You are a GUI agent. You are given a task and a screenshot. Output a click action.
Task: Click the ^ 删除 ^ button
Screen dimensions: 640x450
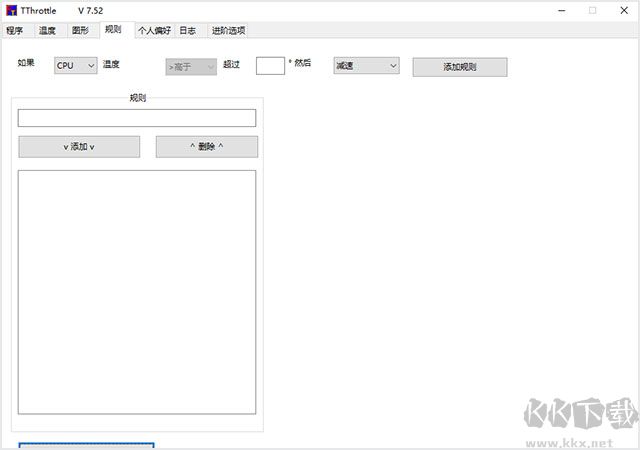point(206,147)
